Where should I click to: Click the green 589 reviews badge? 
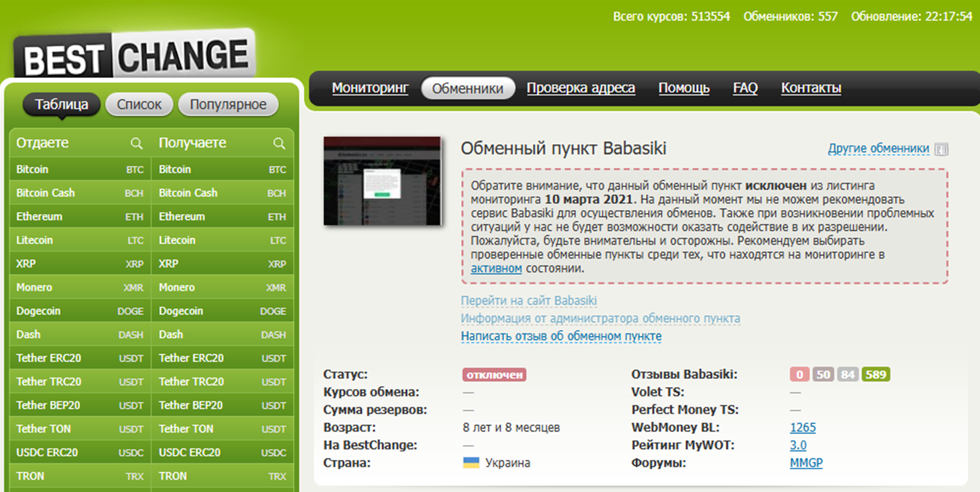pyautogui.click(x=876, y=375)
